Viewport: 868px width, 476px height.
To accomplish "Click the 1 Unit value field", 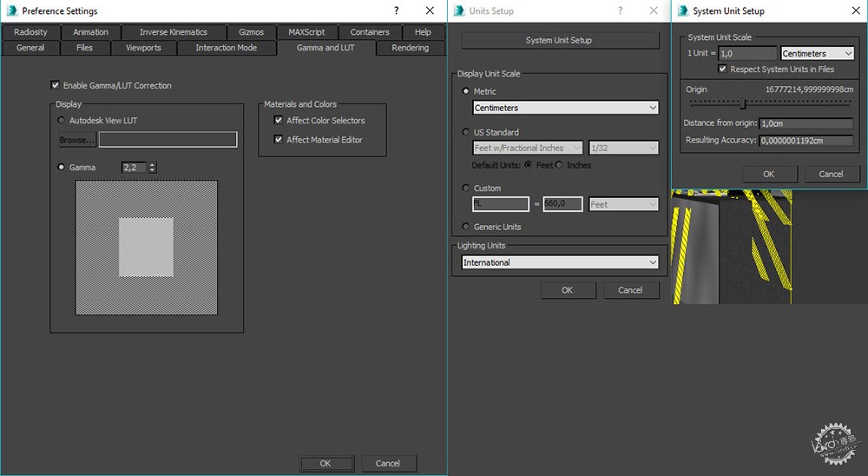I will (748, 53).
